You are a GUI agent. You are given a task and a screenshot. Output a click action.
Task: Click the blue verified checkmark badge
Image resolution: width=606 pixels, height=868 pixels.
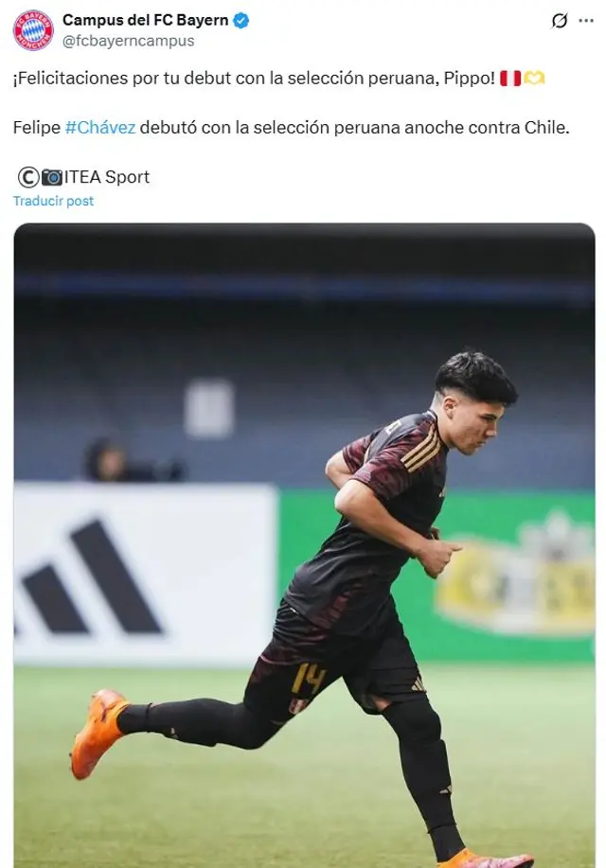point(241,21)
